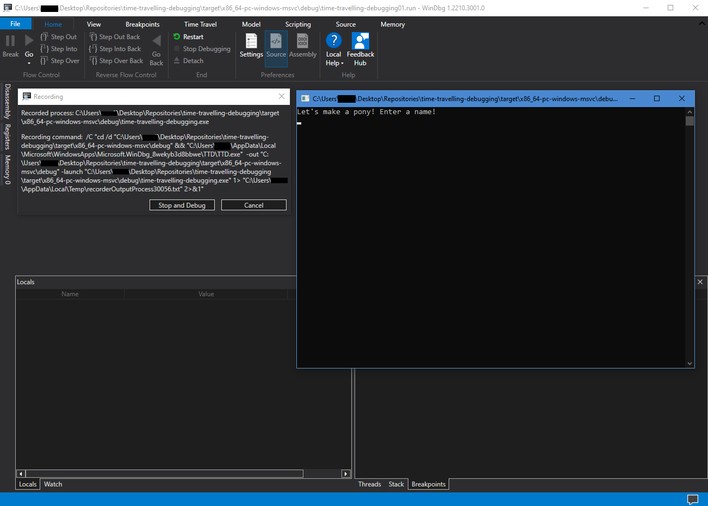Viewport: 708px width, 506px height.
Task: Switch to the Memory ribbon tab
Action: (392, 24)
